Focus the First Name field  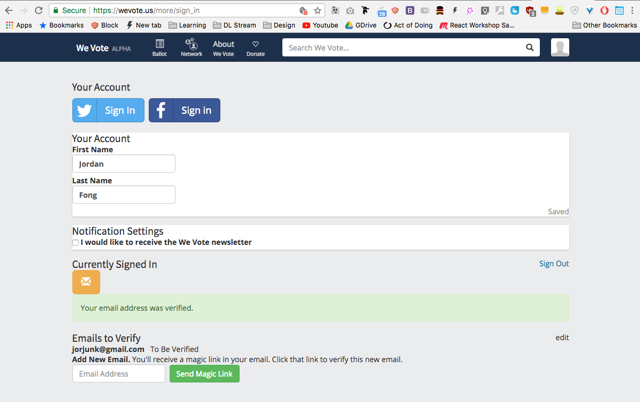coord(124,164)
